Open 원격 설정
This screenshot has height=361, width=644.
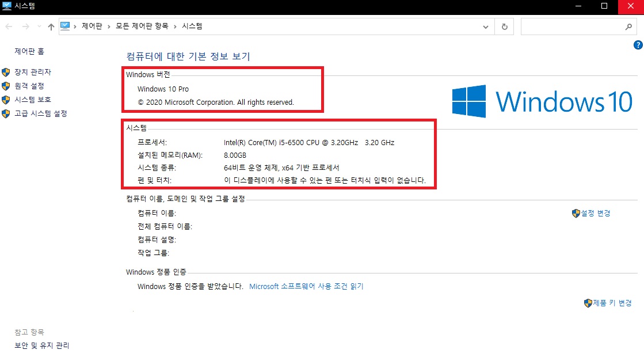[x=29, y=86]
